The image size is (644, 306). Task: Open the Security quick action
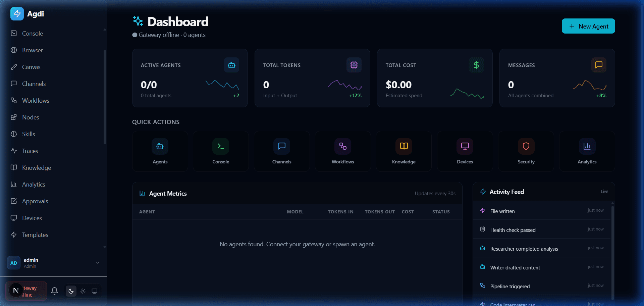tap(526, 146)
